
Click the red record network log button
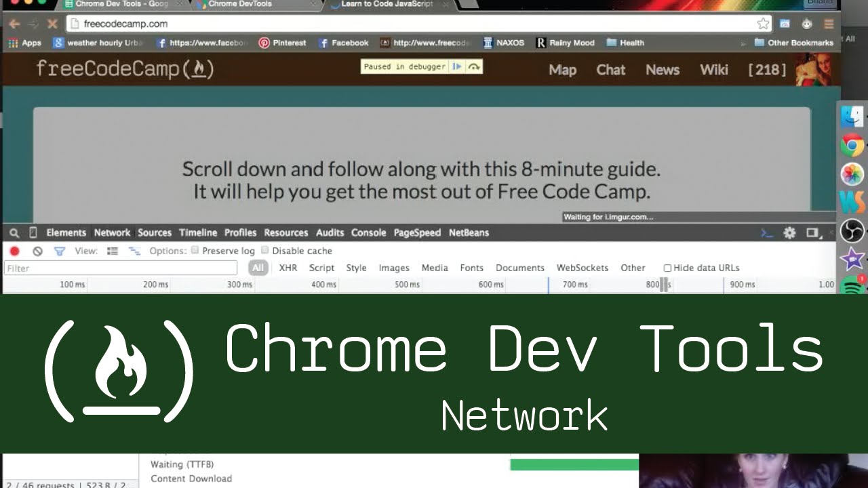click(x=14, y=251)
